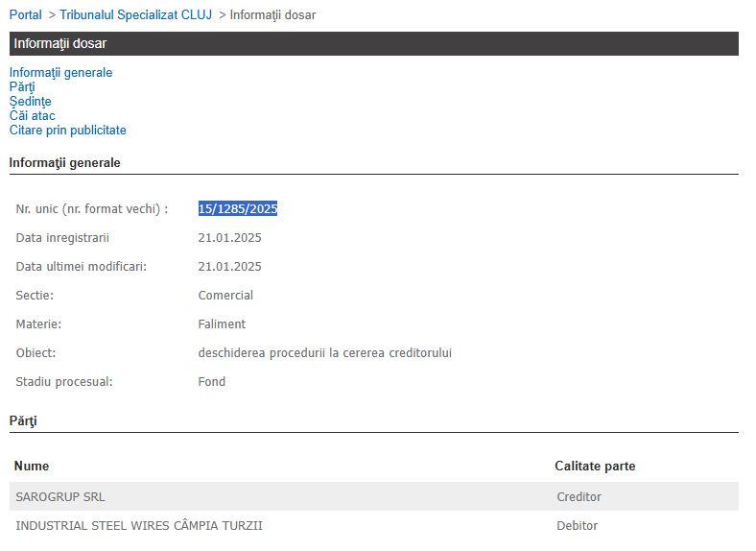Select the Fond procedural stage value
Viewport: 756px width, 551px height.
click(212, 382)
